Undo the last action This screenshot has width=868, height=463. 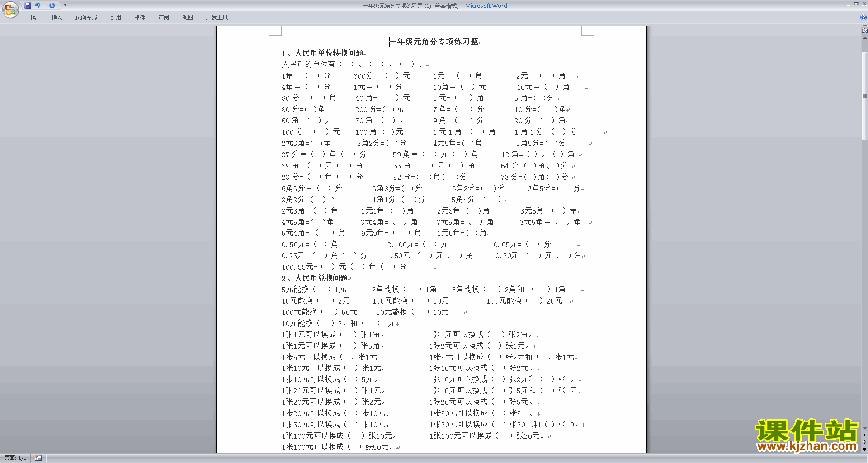pyautogui.click(x=38, y=5)
